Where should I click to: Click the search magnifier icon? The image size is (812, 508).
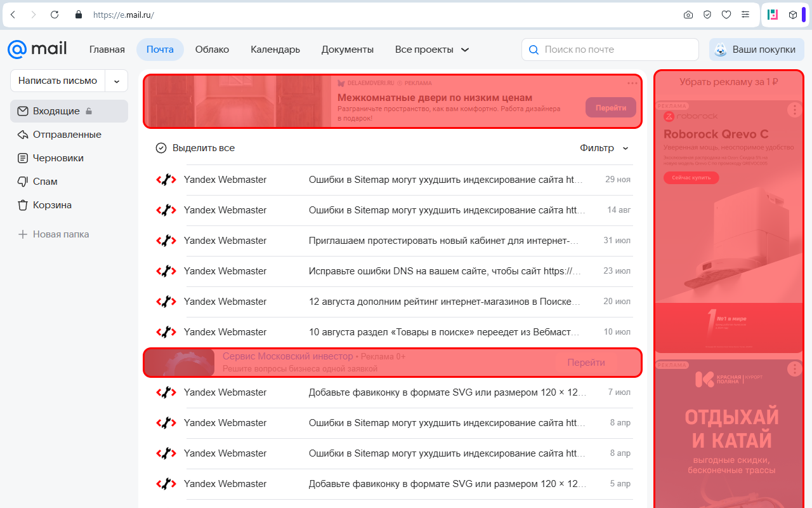click(x=534, y=50)
